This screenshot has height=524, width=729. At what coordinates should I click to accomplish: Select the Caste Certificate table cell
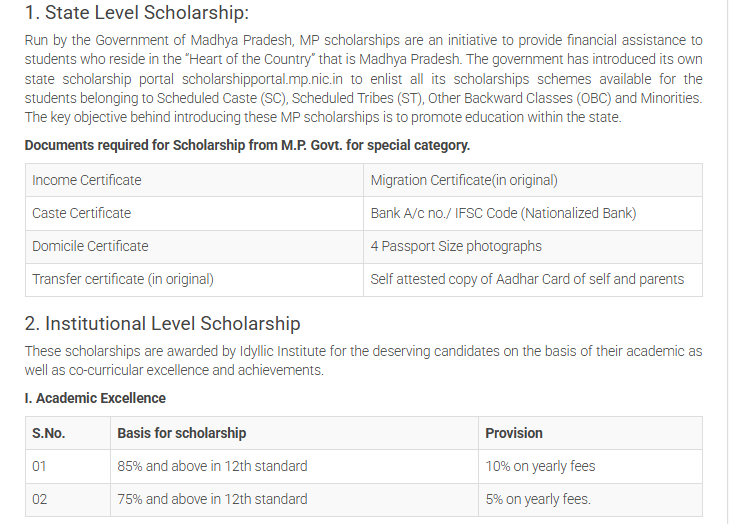click(x=194, y=213)
